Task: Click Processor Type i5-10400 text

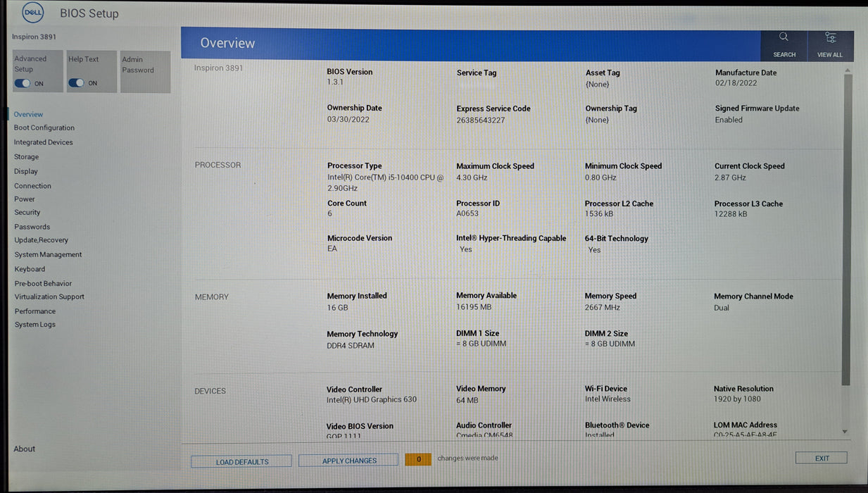Action: [386, 183]
